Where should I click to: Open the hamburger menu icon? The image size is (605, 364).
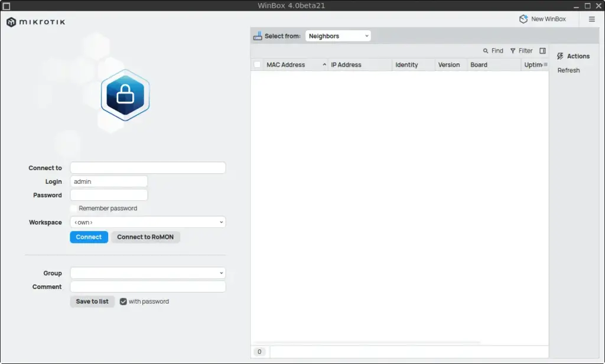click(x=592, y=19)
